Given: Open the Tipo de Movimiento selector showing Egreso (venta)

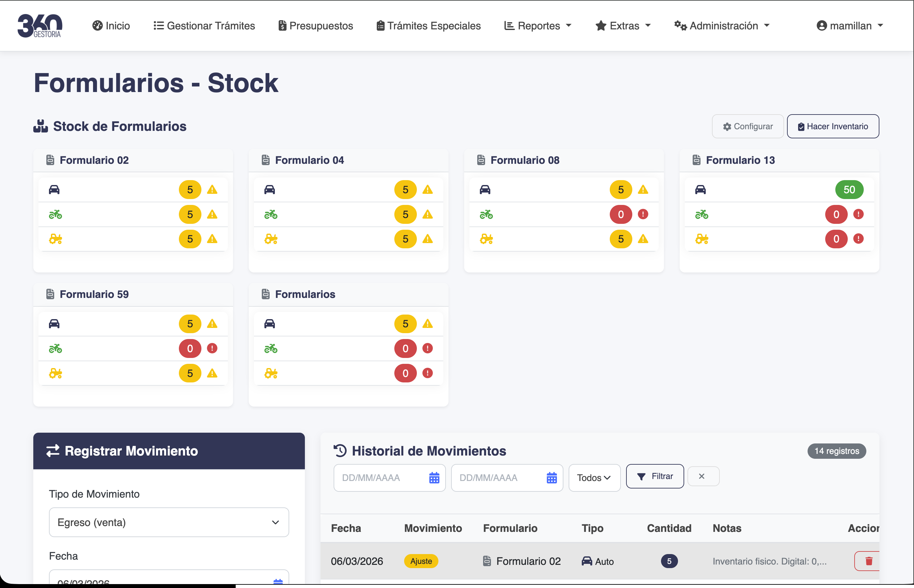Looking at the screenshot, I should (x=168, y=522).
